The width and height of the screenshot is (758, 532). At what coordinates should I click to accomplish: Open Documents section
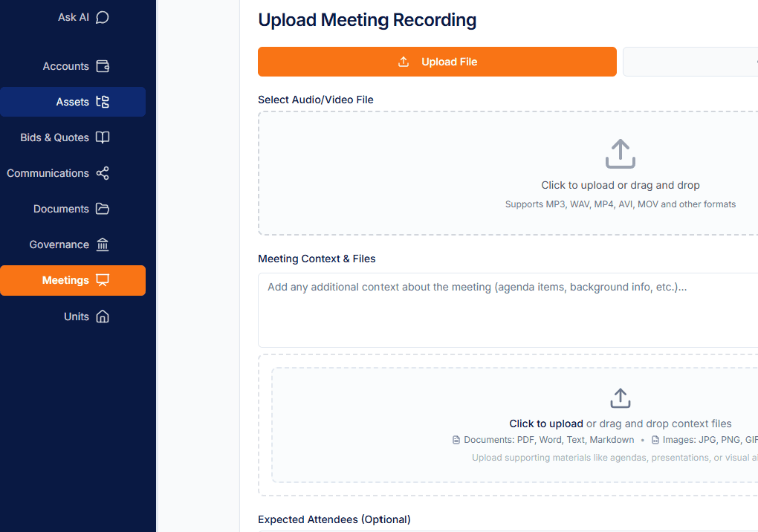pos(73,209)
